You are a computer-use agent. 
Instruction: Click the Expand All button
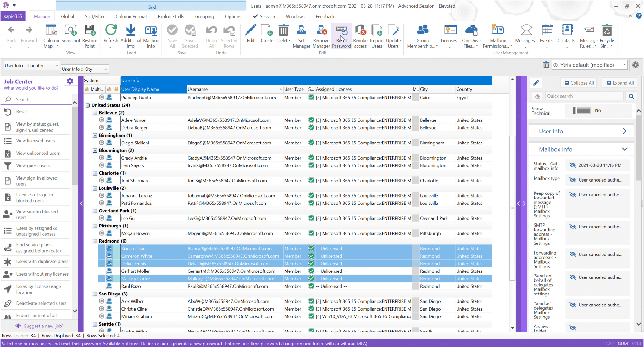(619, 83)
